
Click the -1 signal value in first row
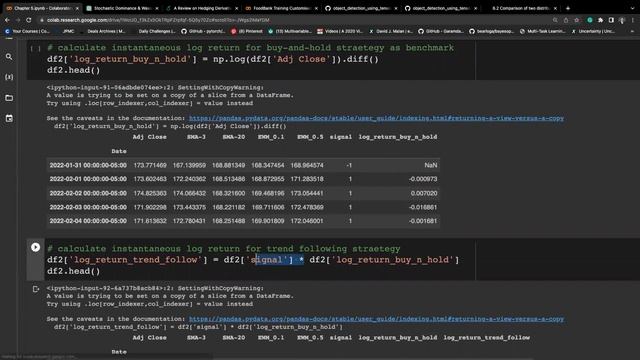[349, 165]
